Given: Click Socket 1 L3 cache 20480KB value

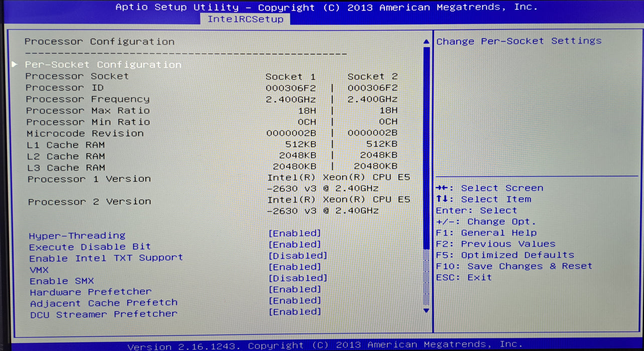Looking at the screenshot, I should click(294, 166).
